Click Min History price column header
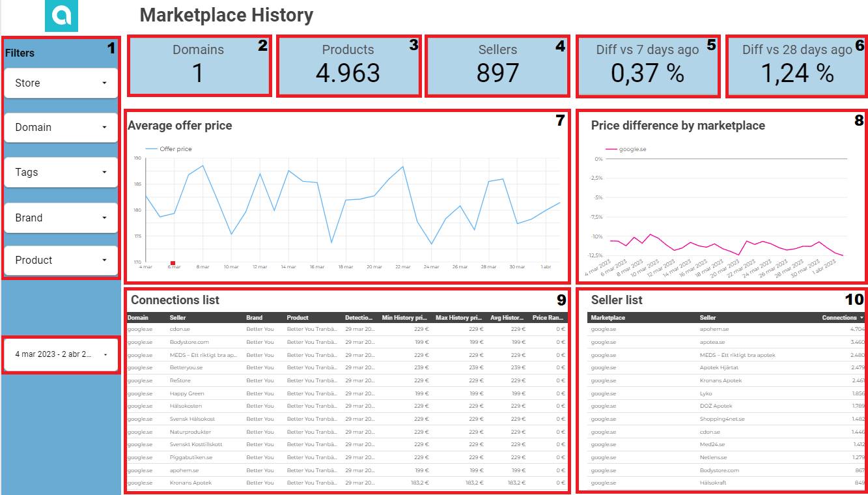Screen dimensions: 868x495 coord(405,318)
